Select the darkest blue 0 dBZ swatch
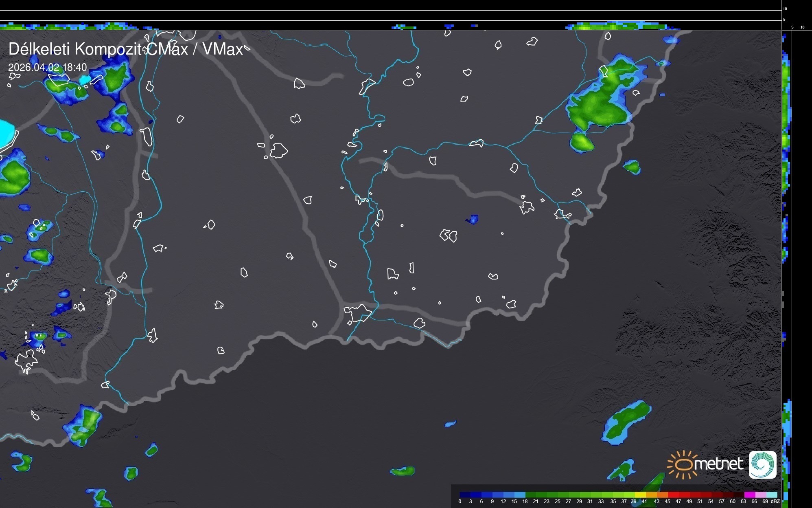 coord(465,495)
